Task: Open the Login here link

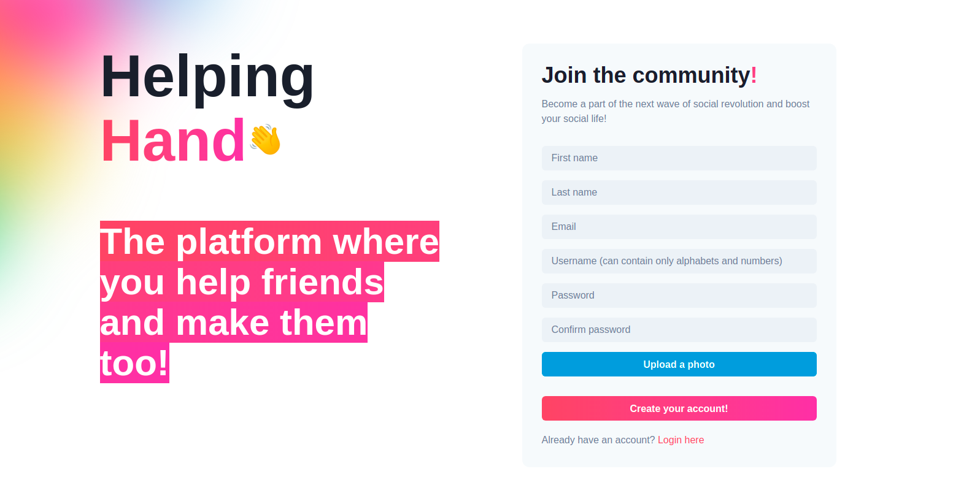Action: pyautogui.click(x=681, y=440)
